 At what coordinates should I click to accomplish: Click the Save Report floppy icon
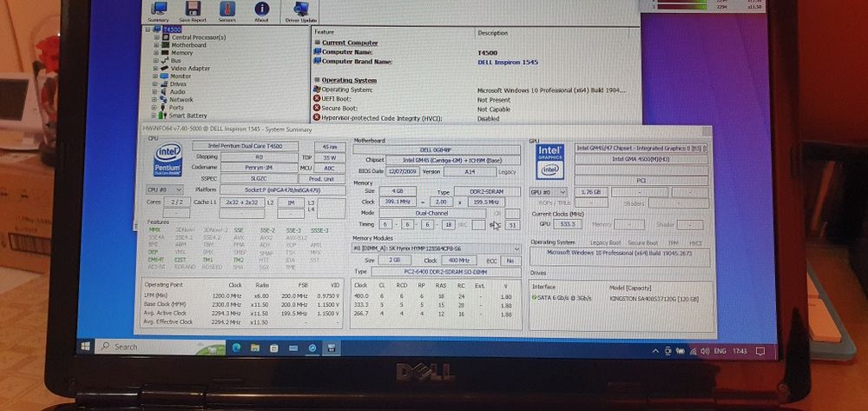click(194, 10)
